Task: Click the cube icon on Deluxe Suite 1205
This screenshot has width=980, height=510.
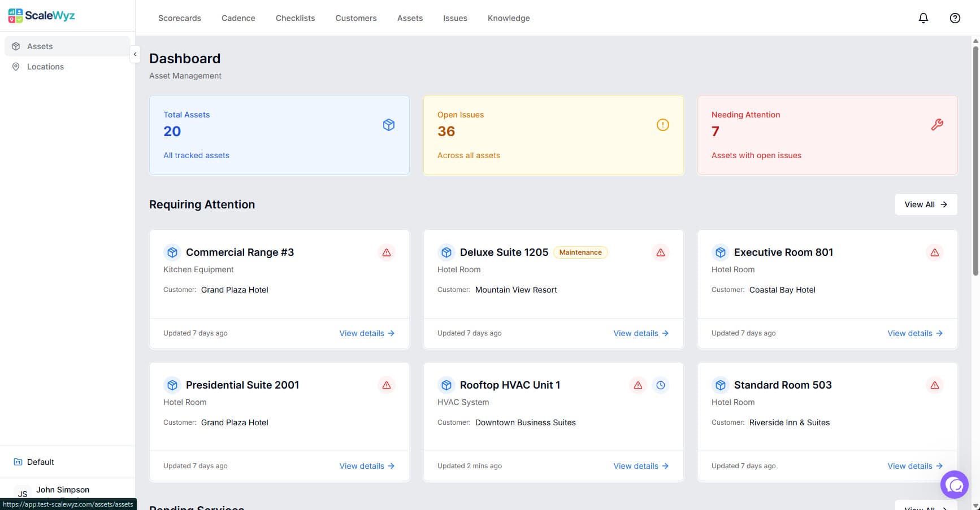Action: 446,252
